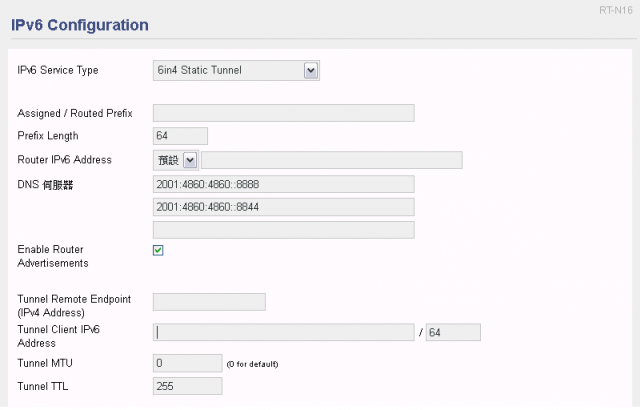The width and height of the screenshot is (640, 410).
Task: Click the Tunnel MTU label text
Action: [x=45, y=363]
